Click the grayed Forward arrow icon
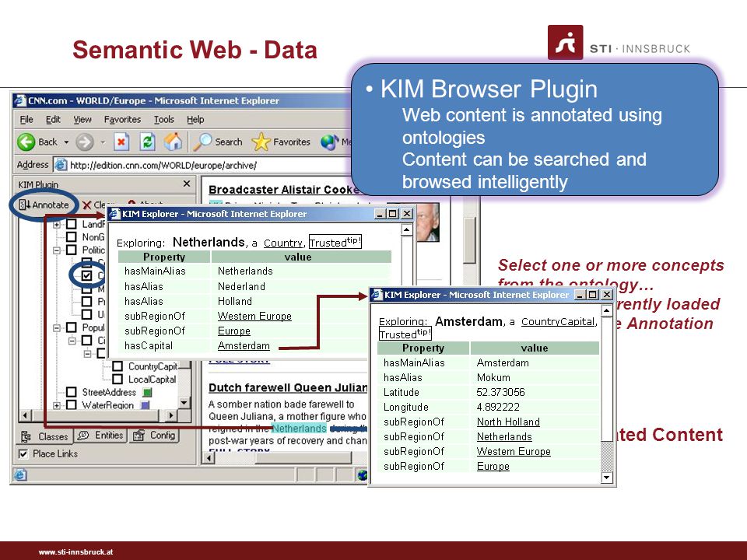 [x=85, y=142]
